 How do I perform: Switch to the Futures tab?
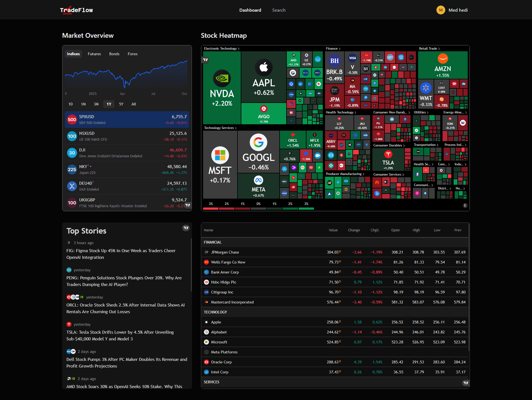coord(94,54)
